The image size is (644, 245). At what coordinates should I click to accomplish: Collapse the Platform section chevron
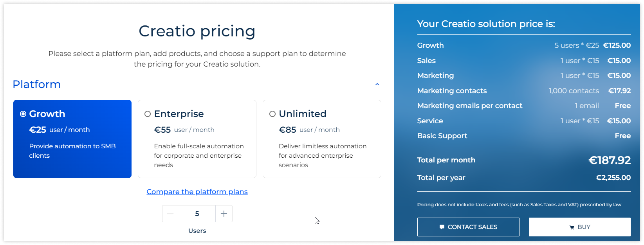[x=377, y=85]
